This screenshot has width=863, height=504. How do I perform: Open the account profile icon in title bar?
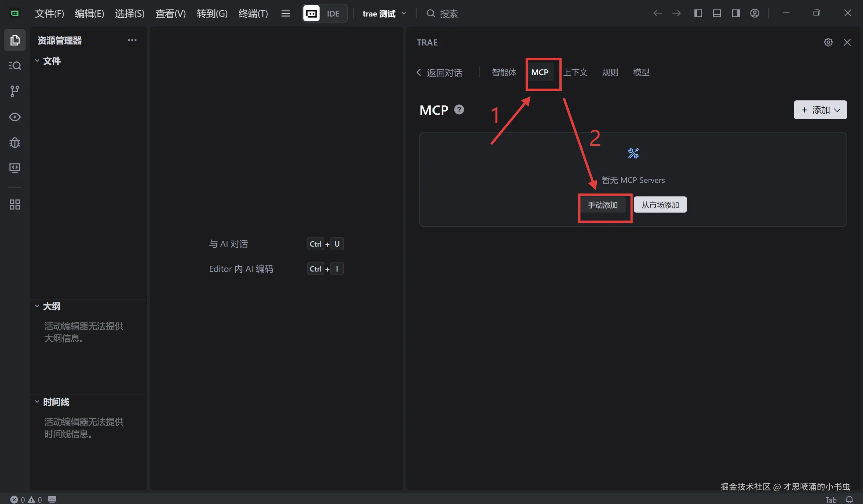(755, 13)
